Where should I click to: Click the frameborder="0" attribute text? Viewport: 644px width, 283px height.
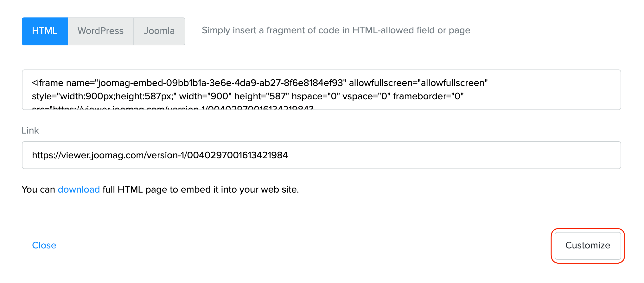pyautogui.click(x=428, y=96)
